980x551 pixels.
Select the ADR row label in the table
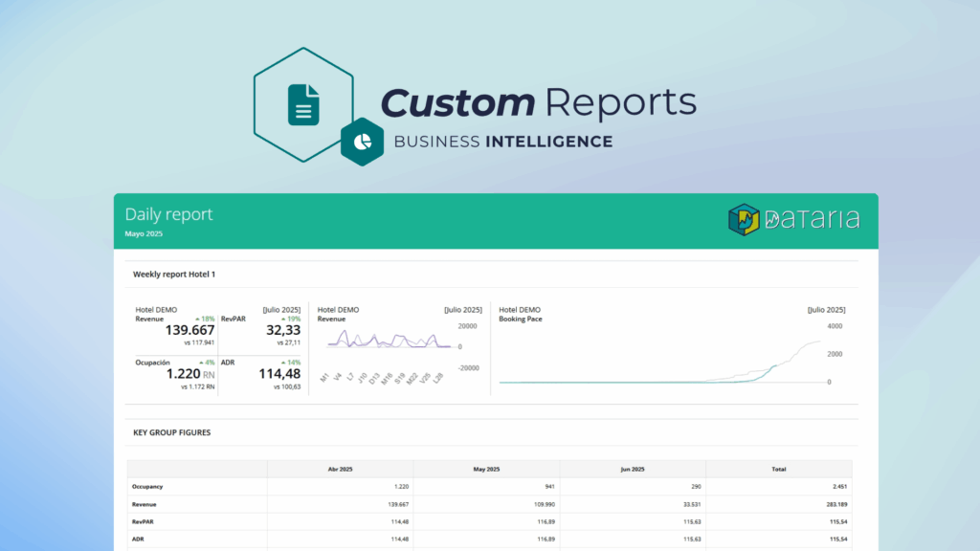(138, 540)
